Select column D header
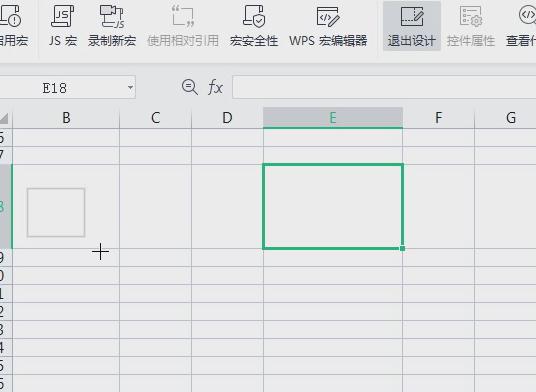Screen dimensions: 536x392 [227, 118]
